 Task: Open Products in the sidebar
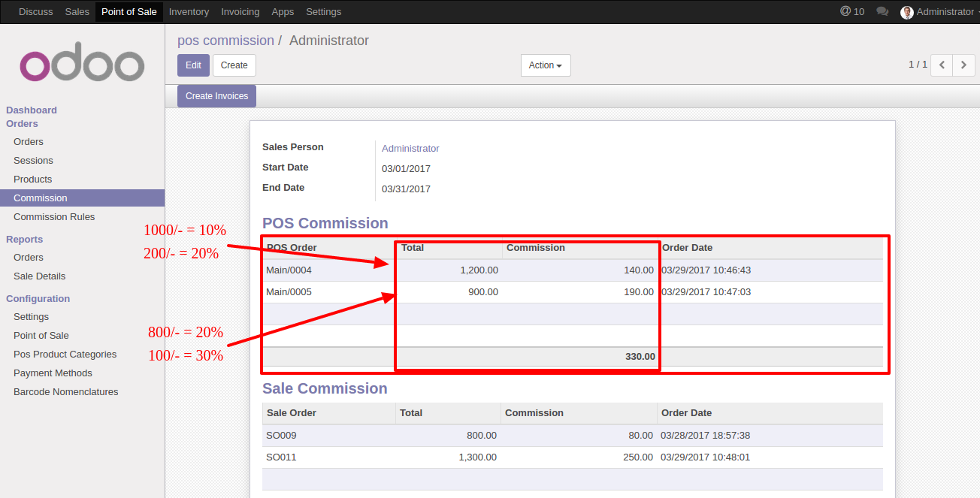click(33, 180)
